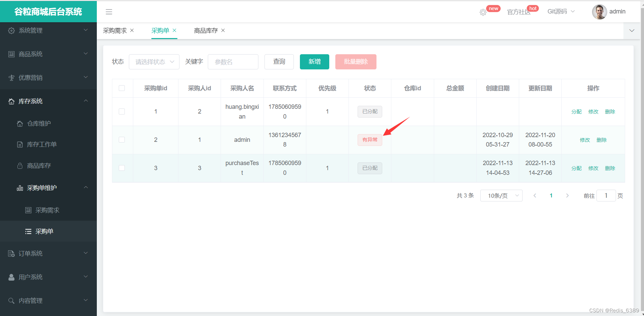
Task: Close the 商品库存 tab
Action: [x=223, y=30]
